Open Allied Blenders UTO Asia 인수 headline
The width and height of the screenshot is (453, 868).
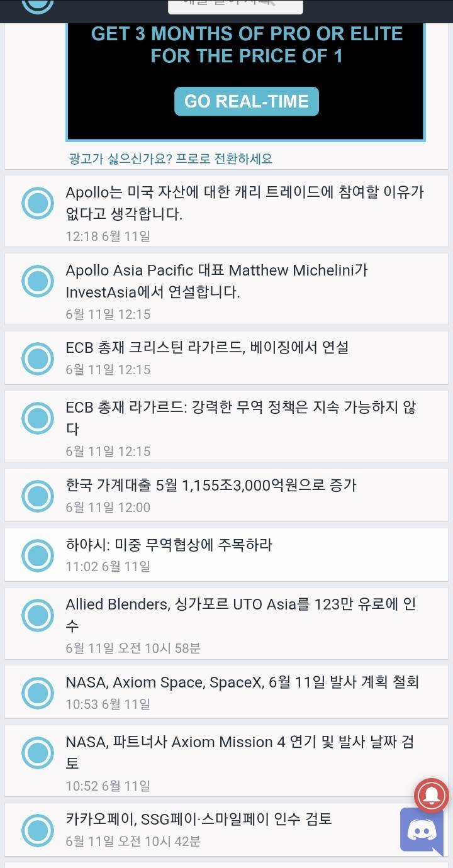(240, 615)
